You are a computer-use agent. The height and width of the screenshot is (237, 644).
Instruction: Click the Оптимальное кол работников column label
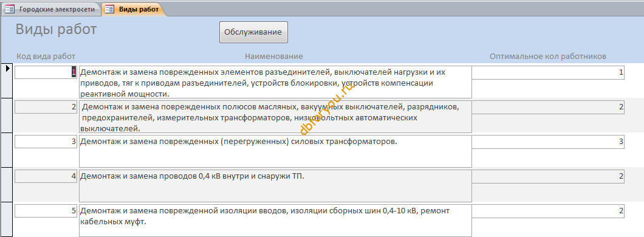click(548, 57)
